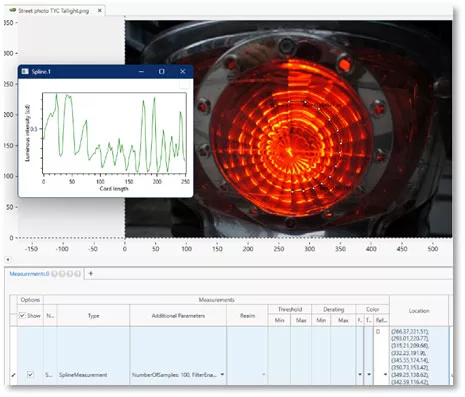Screen dimensions: 465x397
Task: Click the D value in the Ref color cell
Action: point(378,332)
